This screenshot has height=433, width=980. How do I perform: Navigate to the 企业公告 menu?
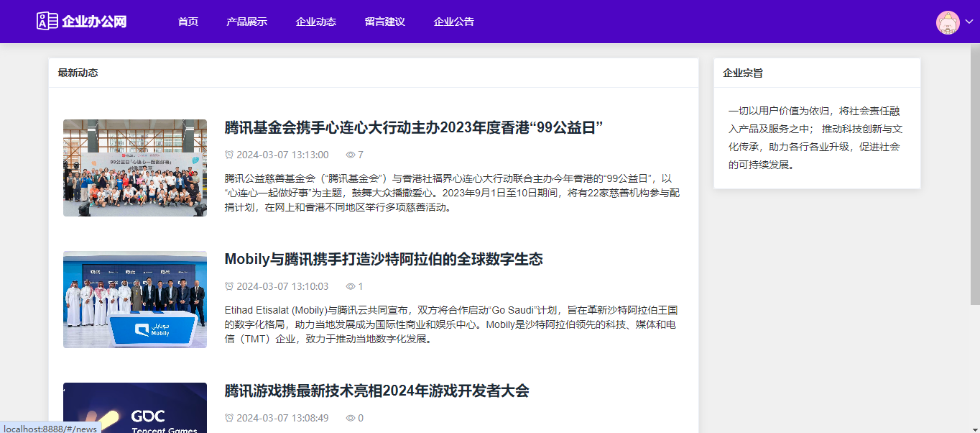[454, 22]
